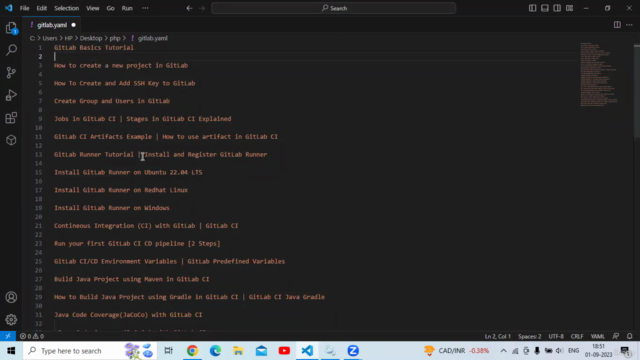
Task: Open the Extensions view
Action: point(11,118)
